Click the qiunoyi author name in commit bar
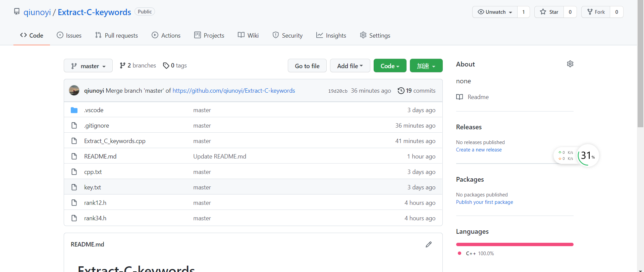 (x=94, y=91)
